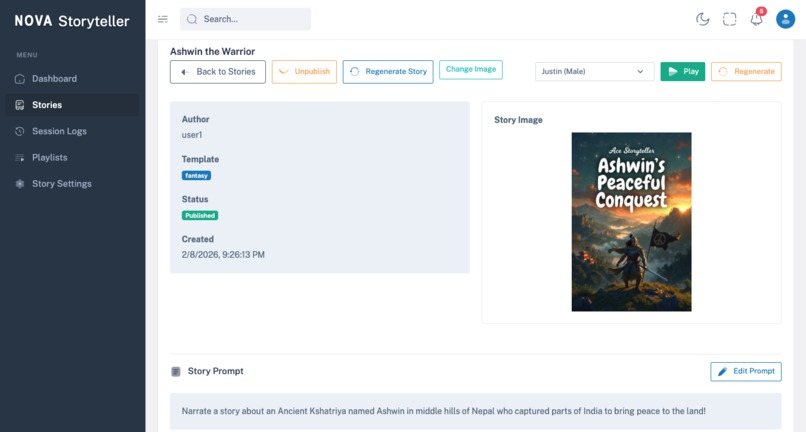Click the search magnifier icon
Screen dimensions: 806x432
(192, 19)
